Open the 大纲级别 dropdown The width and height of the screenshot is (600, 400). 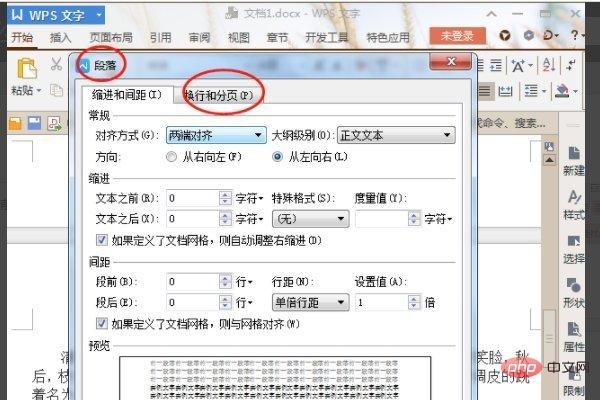[x=396, y=135]
